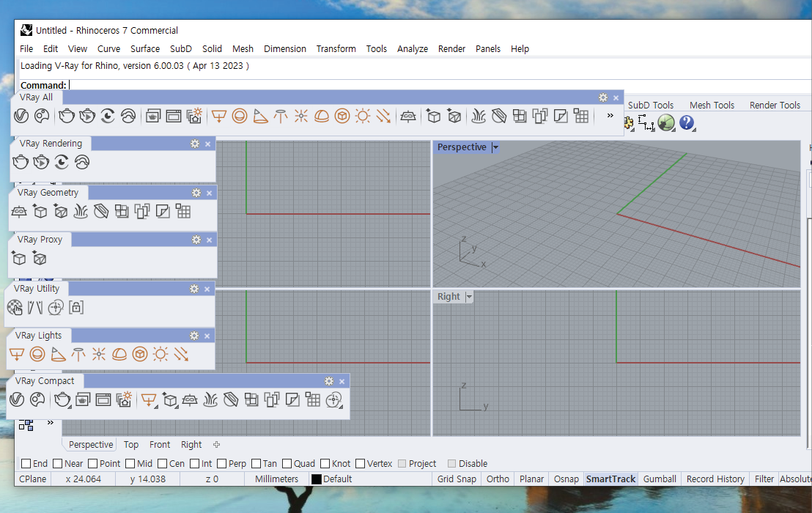Click Record History in status bar
The height and width of the screenshot is (513, 812).
click(x=715, y=479)
